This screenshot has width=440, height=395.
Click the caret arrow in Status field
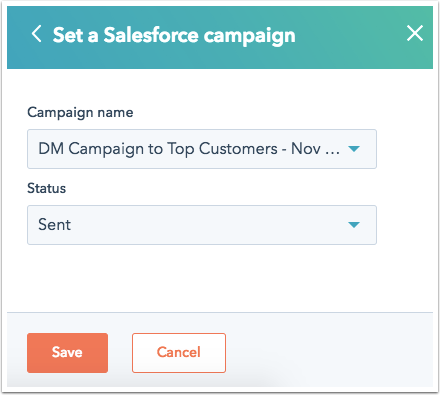(354, 225)
